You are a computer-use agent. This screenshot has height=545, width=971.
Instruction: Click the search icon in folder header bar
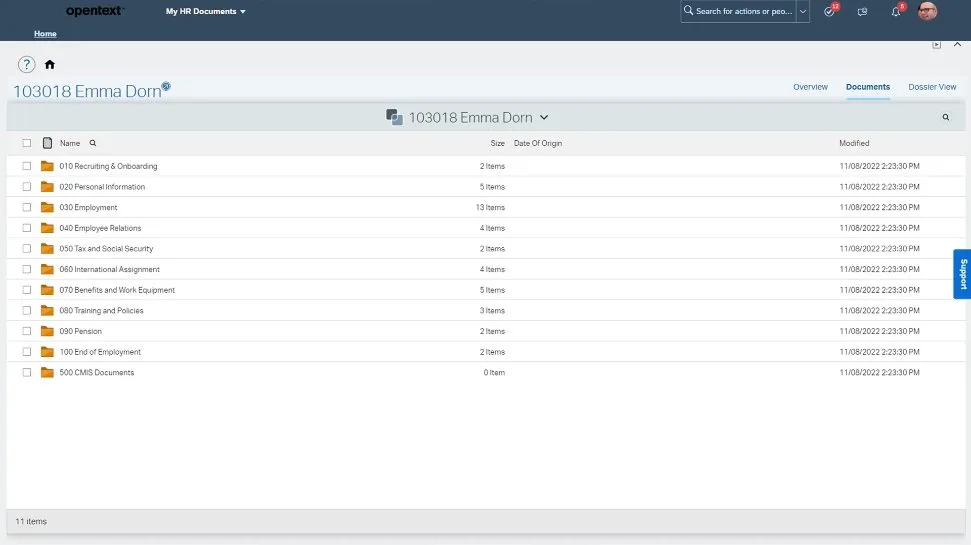click(946, 117)
